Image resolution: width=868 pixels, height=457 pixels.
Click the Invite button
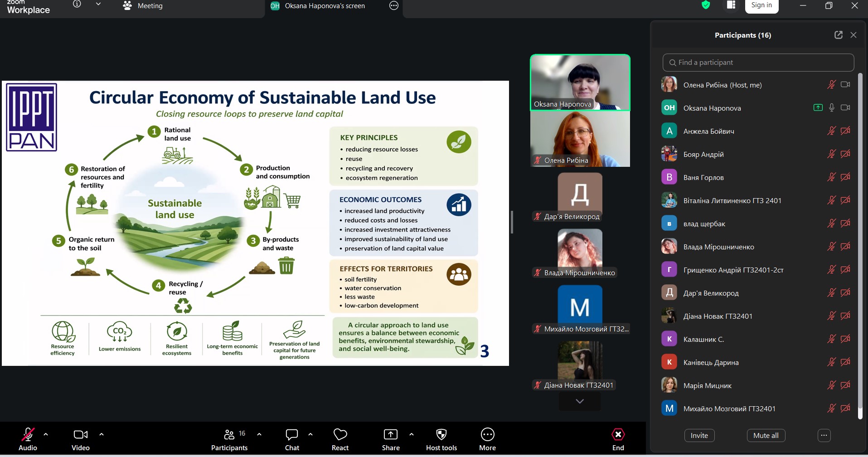coord(699,435)
